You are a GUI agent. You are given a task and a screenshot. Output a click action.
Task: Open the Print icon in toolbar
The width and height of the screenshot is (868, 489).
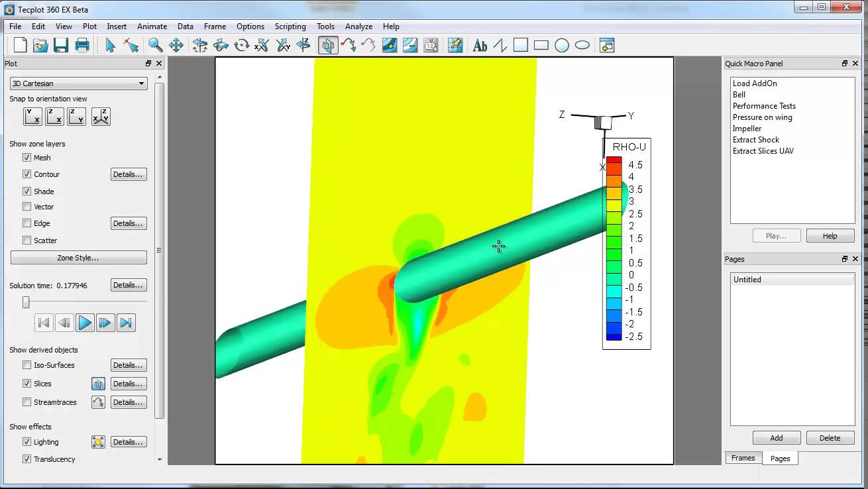[82, 45]
